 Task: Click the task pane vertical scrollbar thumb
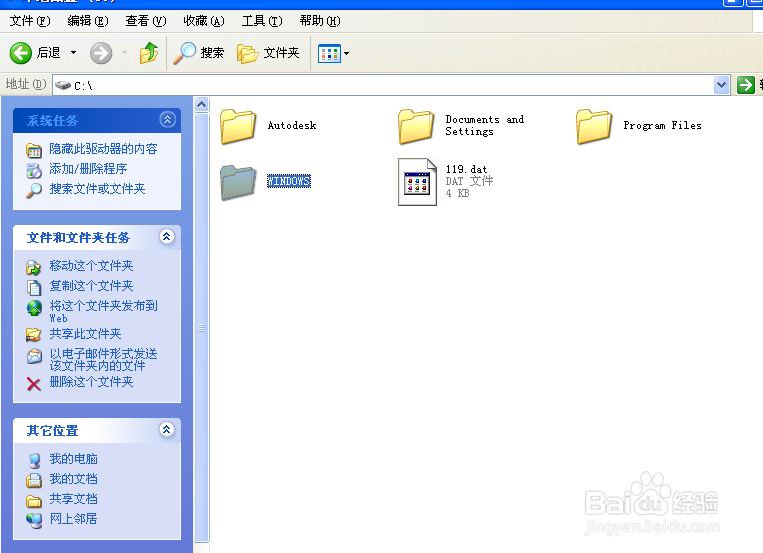pyautogui.click(x=201, y=328)
